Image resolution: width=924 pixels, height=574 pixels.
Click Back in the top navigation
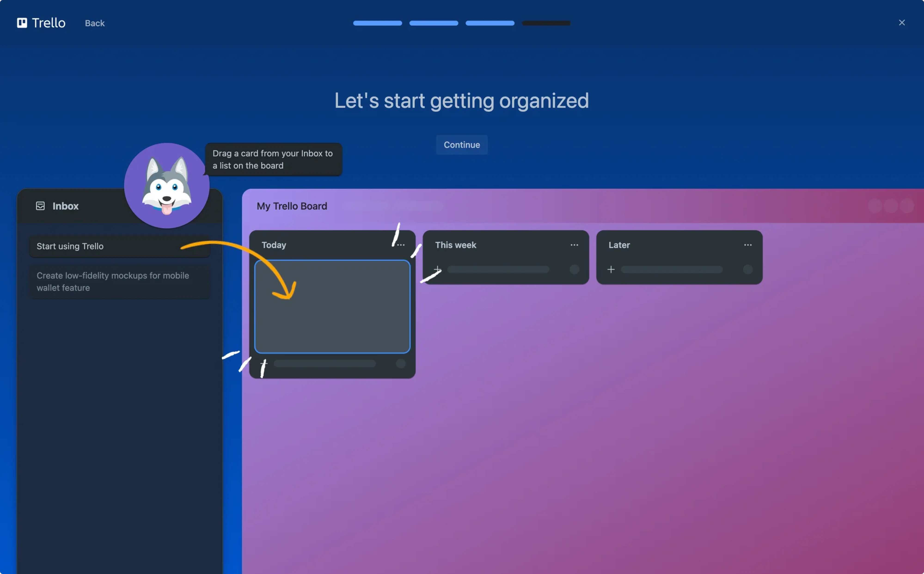point(95,23)
